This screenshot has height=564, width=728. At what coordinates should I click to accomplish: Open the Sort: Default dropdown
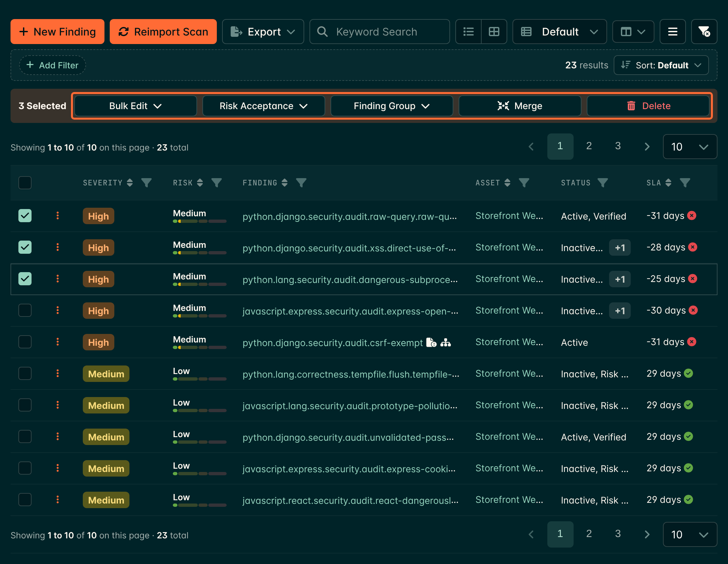[x=661, y=65]
